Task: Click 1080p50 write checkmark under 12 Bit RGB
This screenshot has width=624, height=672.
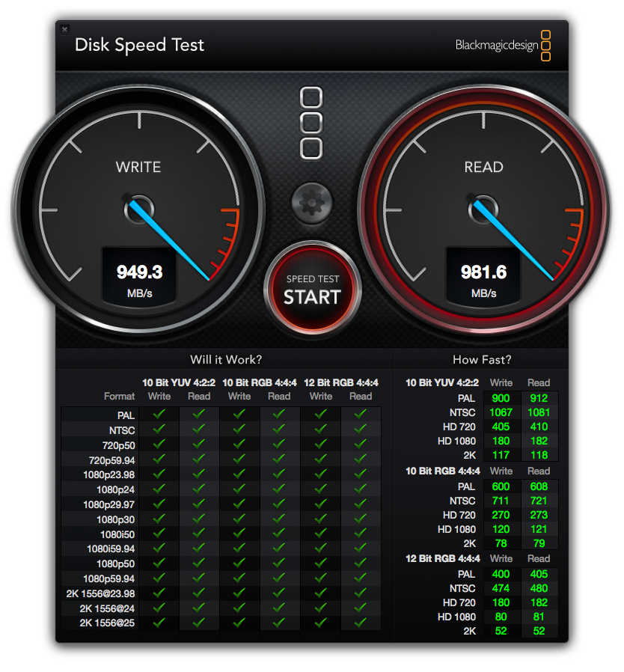Action: (320, 563)
